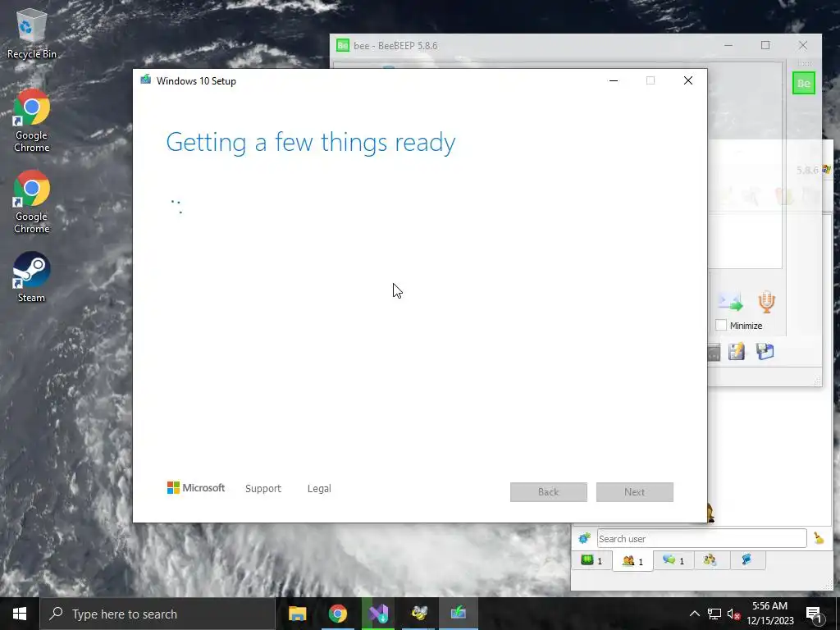840x630 pixels.
Task: Click the Microsoft logo in Setup footer
Action: coord(196,488)
